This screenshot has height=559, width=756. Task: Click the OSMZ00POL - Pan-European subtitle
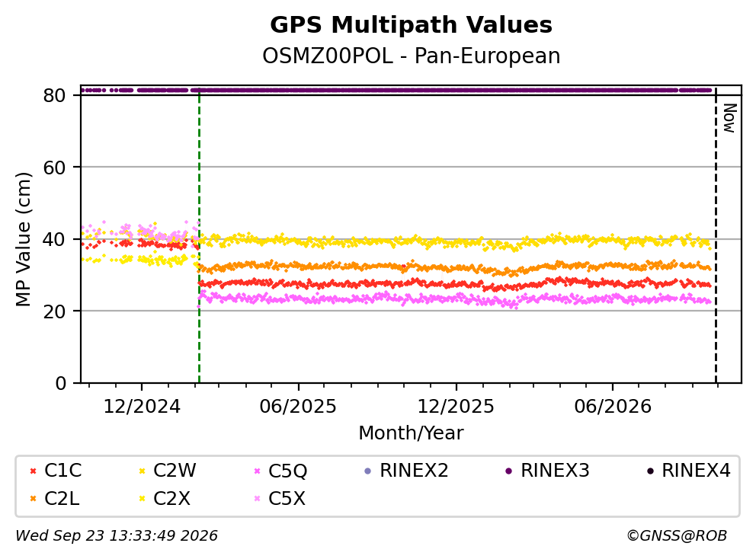click(411, 56)
